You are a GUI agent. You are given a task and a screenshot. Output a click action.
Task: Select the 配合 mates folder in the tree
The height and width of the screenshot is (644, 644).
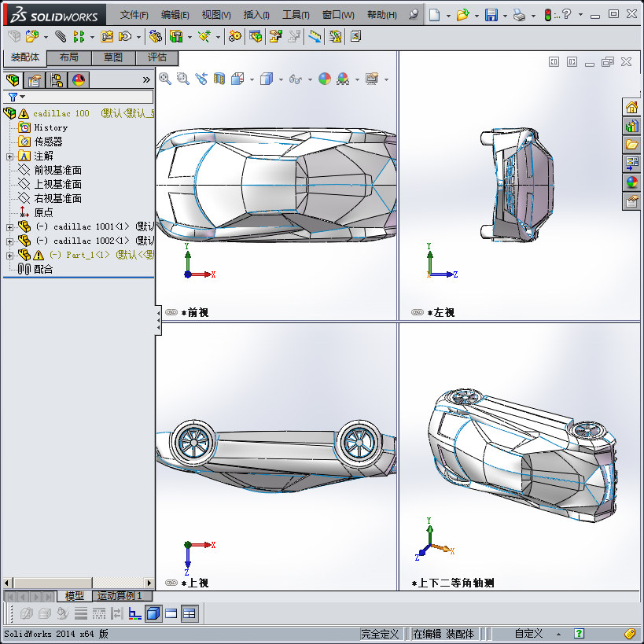click(x=43, y=270)
